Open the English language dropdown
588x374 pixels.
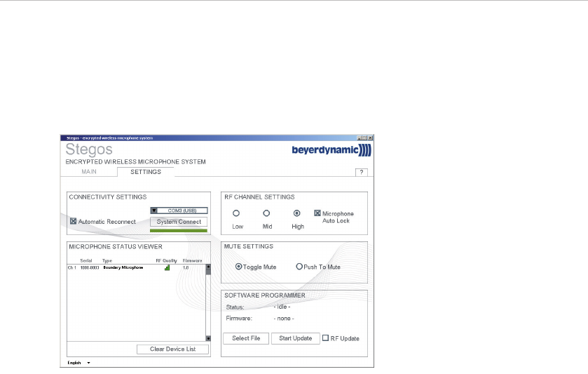pyautogui.click(x=78, y=363)
